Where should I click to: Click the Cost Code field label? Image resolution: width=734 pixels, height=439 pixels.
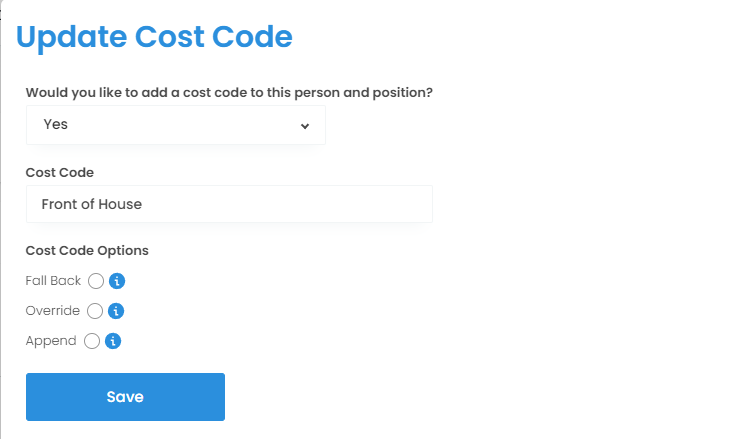point(60,172)
